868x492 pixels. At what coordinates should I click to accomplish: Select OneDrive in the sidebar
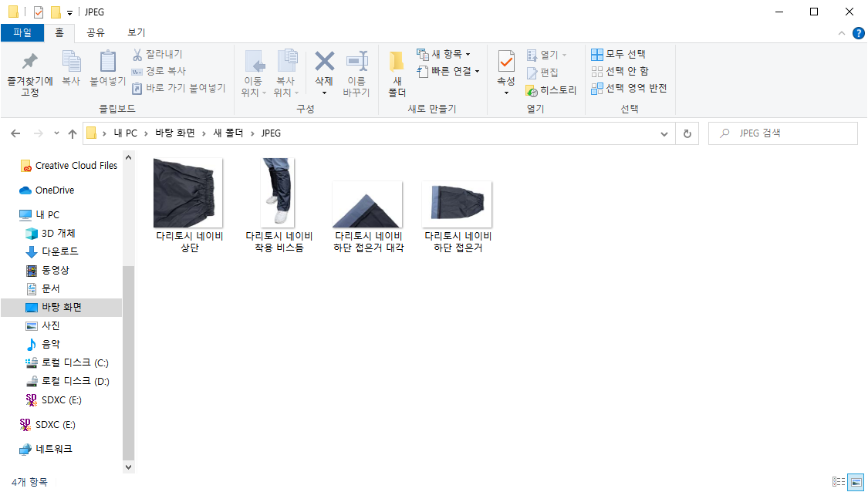[x=48, y=190]
